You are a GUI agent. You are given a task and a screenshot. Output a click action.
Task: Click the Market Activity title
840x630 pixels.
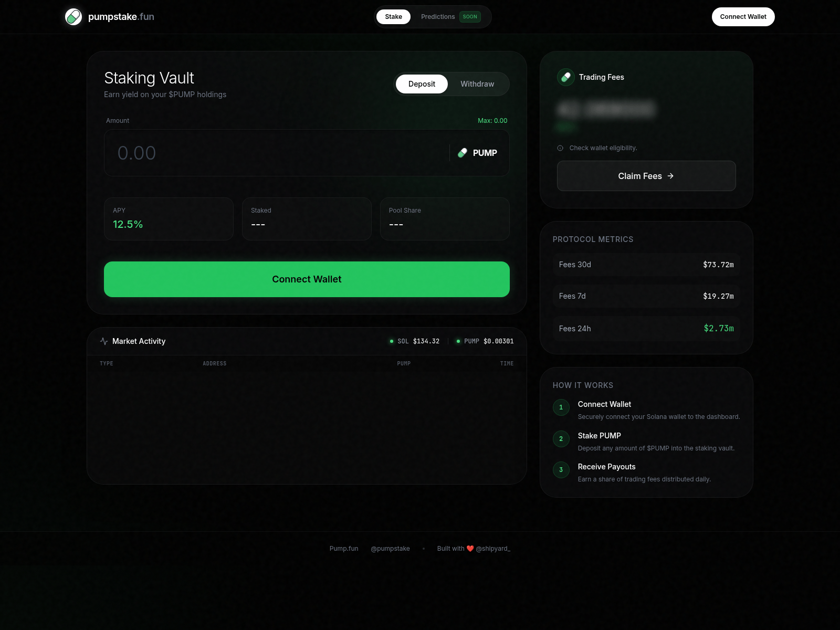(139, 341)
